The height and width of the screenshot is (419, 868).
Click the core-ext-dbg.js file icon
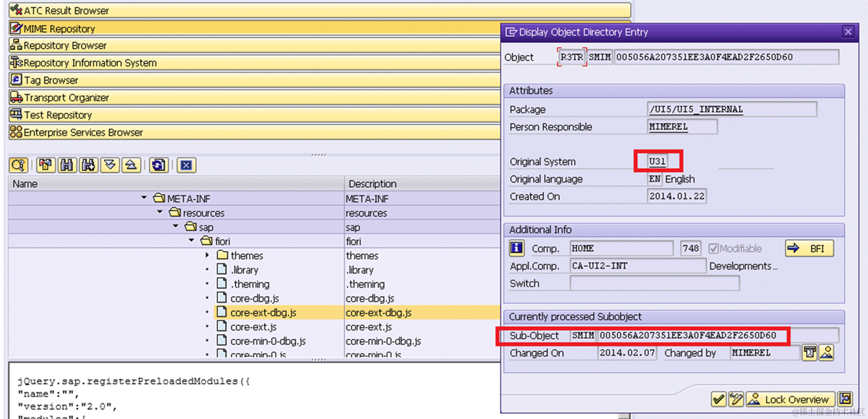222,311
